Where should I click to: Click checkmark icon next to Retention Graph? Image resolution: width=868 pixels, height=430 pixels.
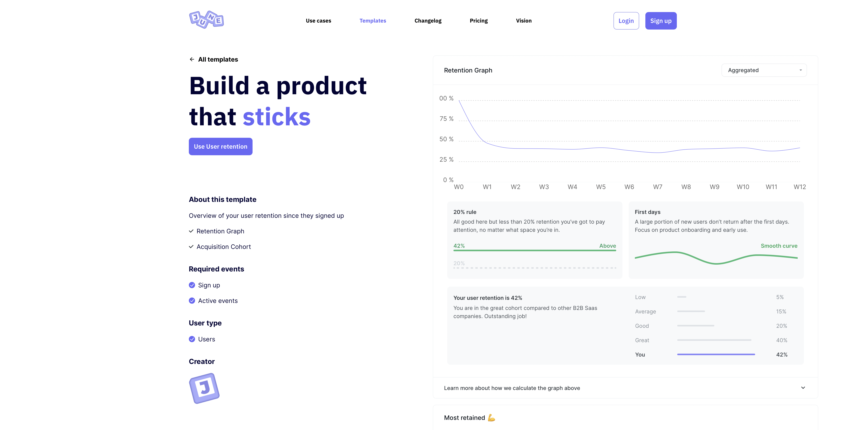tap(191, 231)
